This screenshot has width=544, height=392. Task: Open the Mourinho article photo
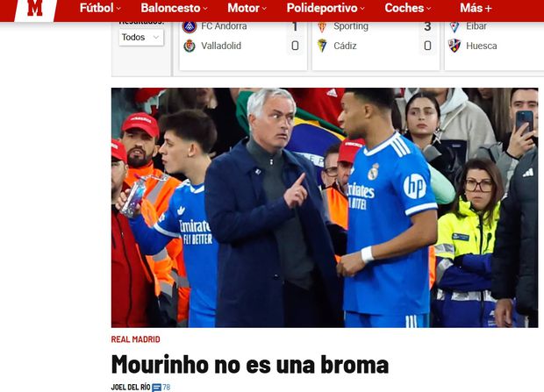click(325, 208)
